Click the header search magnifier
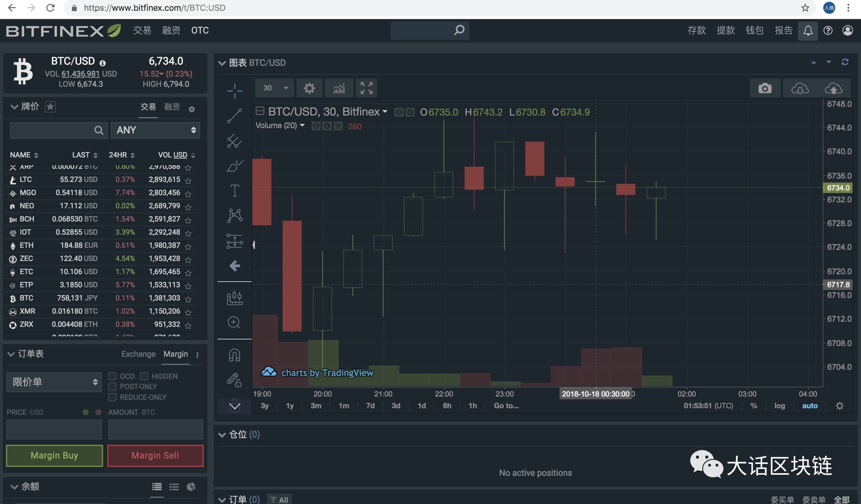861x504 pixels. coord(459,30)
